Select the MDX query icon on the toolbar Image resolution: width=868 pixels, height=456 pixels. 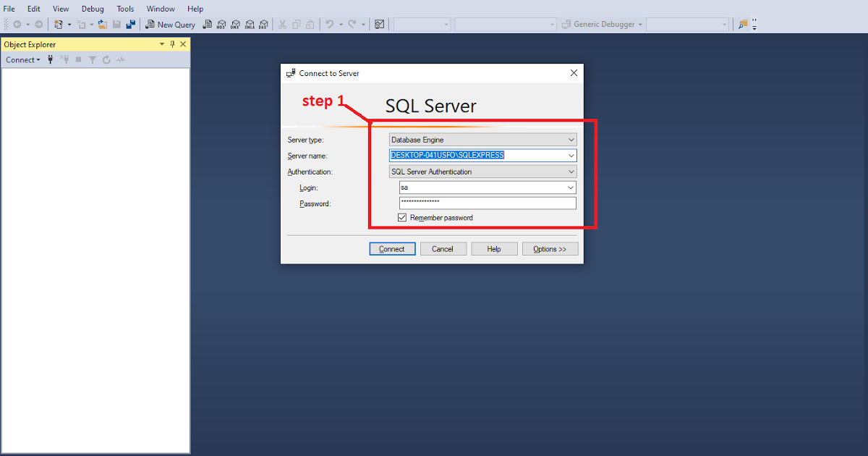tap(221, 24)
